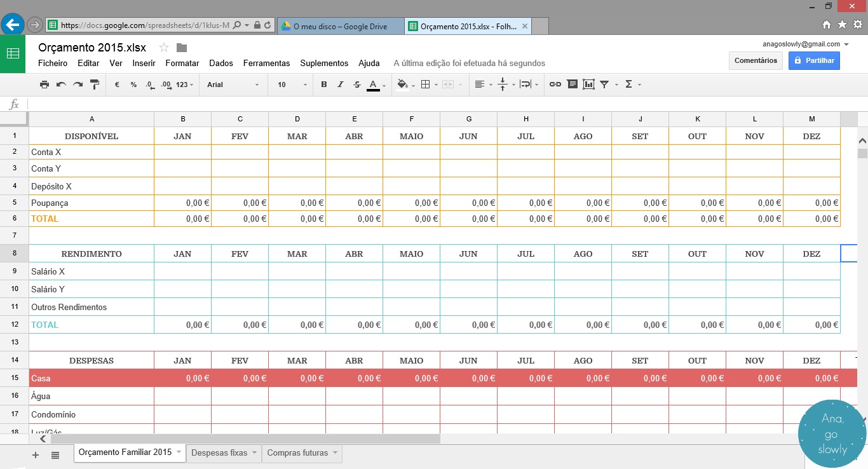The image size is (868, 469).
Task: Open the Suplementos menu
Action: (324, 64)
